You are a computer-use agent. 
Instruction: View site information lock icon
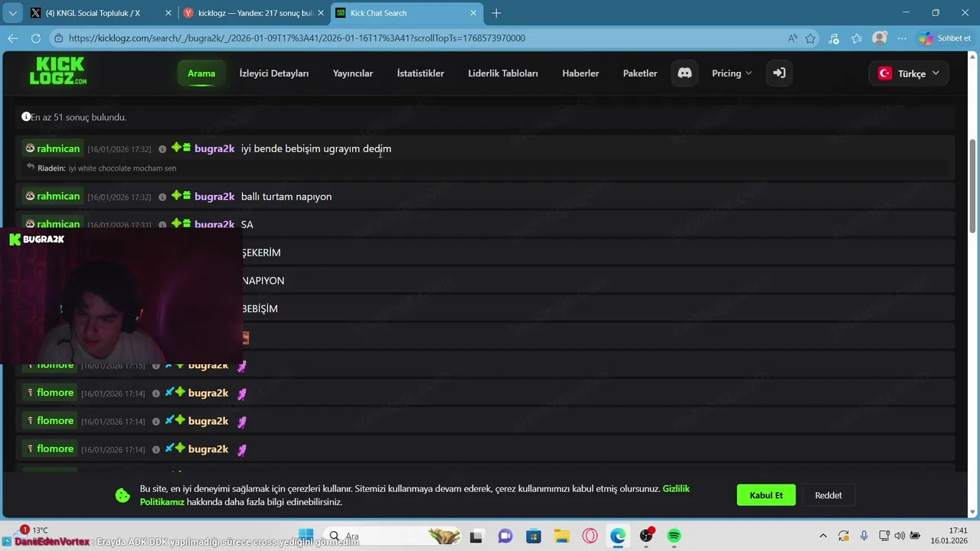click(x=58, y=38)
